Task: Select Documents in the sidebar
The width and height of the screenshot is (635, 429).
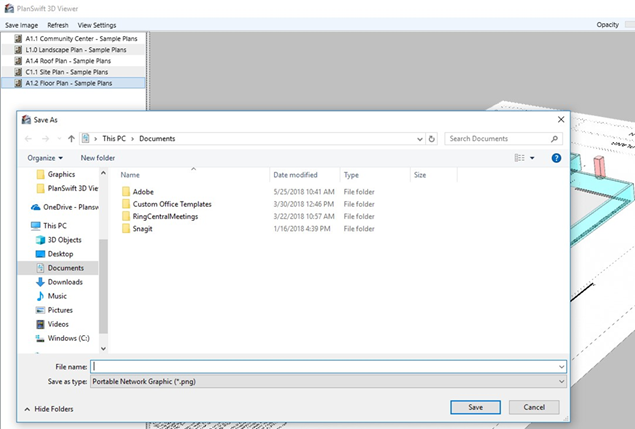Action: click(60, 268)
